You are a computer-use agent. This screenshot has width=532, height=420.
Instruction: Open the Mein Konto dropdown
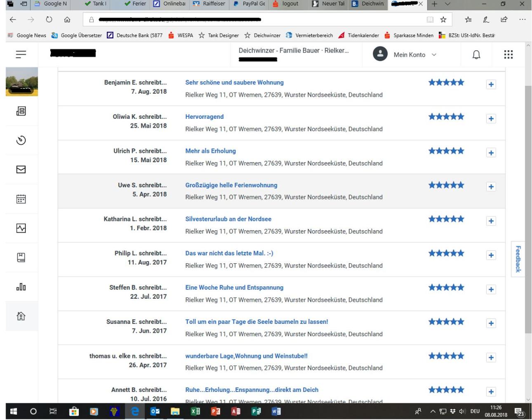coord(405,54)
